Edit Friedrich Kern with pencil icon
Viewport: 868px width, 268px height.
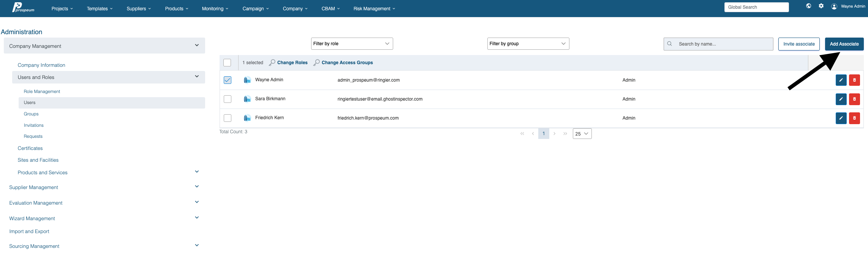coord(841,118)
